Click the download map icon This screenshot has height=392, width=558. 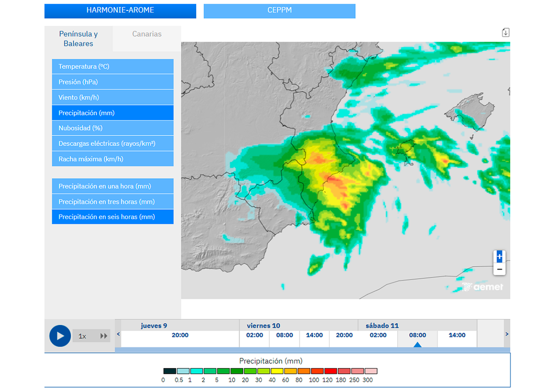click(x=505, y=33)
